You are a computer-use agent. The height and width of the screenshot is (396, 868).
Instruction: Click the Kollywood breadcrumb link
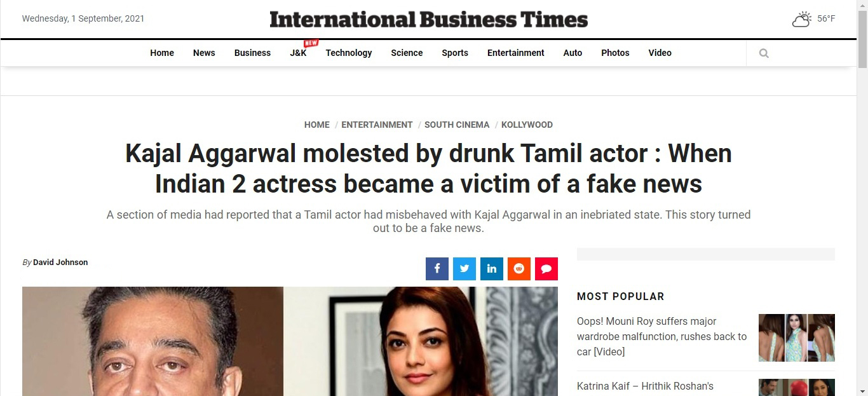[x=527, y=125]
